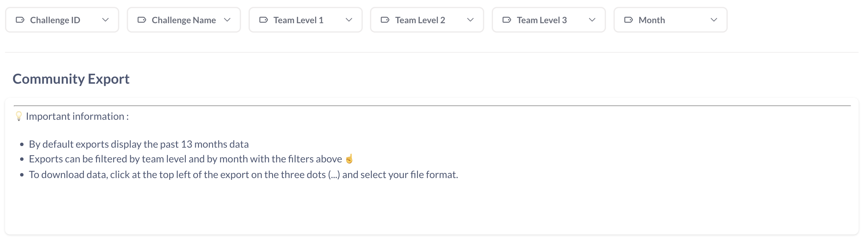Click the tag icon beside Challenge Name
This screenshot has height=237, width=868.
click(142, 20)
